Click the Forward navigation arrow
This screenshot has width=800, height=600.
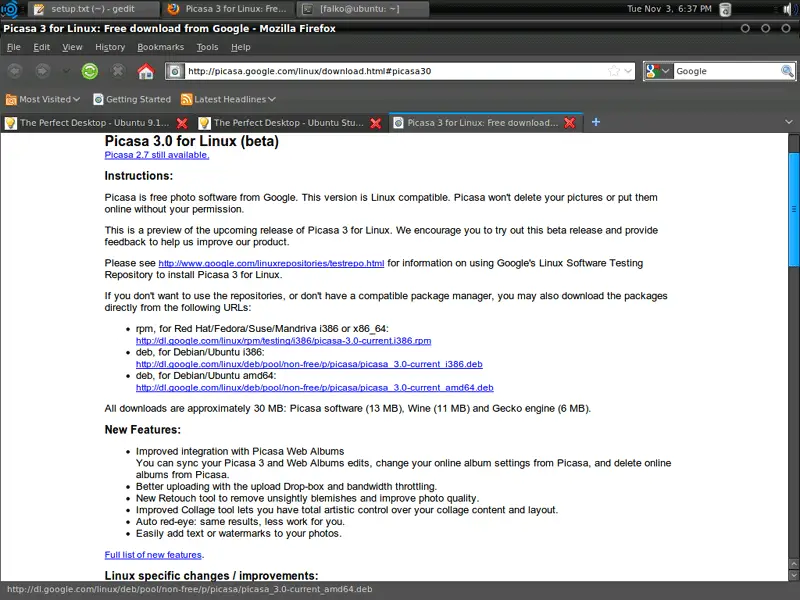point(42,71)
